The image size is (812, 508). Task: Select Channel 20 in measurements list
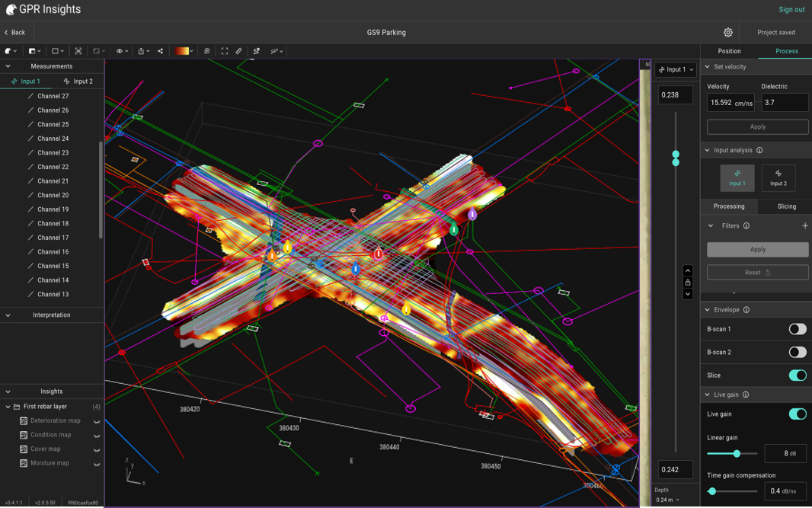(x=53, y=195)
